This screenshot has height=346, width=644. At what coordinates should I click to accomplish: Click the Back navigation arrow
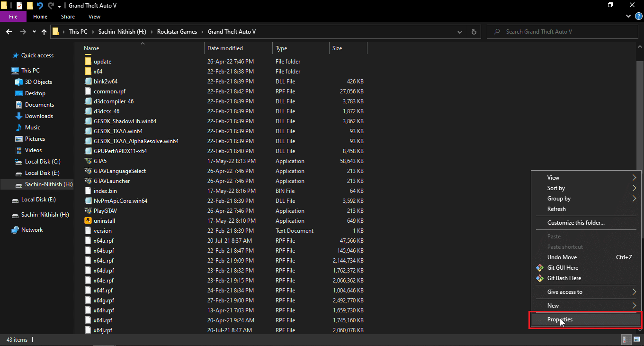(9, 32)
